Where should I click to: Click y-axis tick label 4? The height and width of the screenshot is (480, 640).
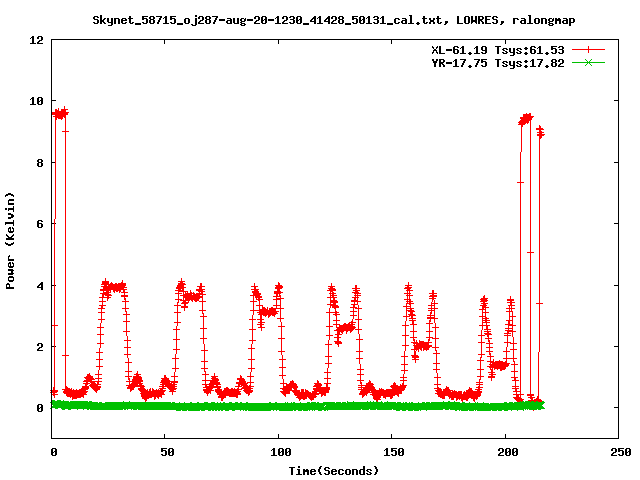(x=40, y=286)
